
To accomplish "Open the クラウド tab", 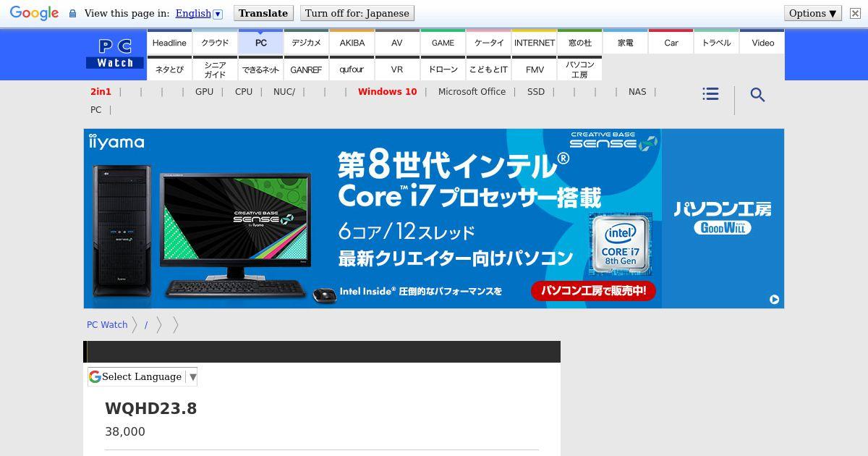I will tap(215, 43).
